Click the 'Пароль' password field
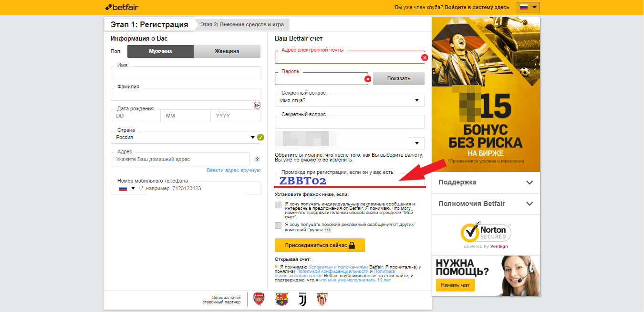This screenshot has height=312, width=644. (x=321, y=79)
